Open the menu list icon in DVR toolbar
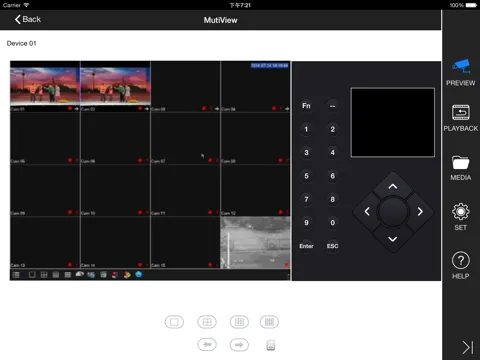The image size is (480, 360). pos(16,275)
